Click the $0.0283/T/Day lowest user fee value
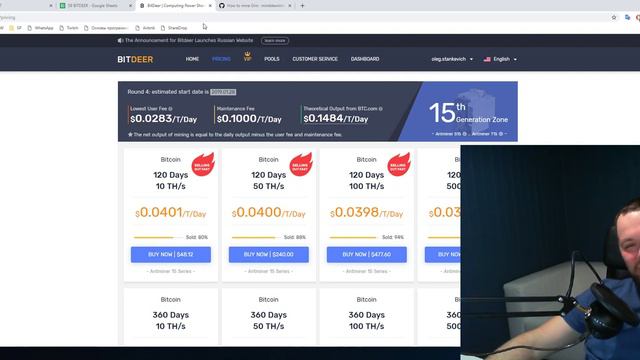 pyautogui.click(x=163, y=119)
